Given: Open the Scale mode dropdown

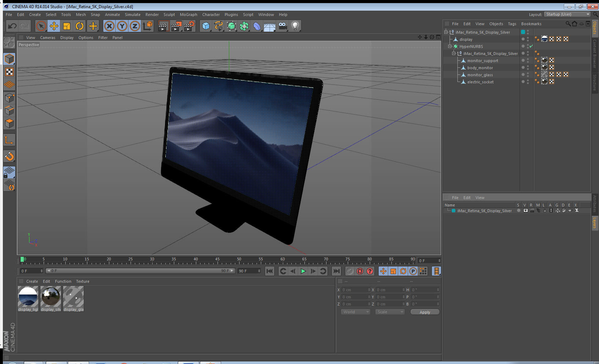Looking at the screenshot, I should pos(390,312).
